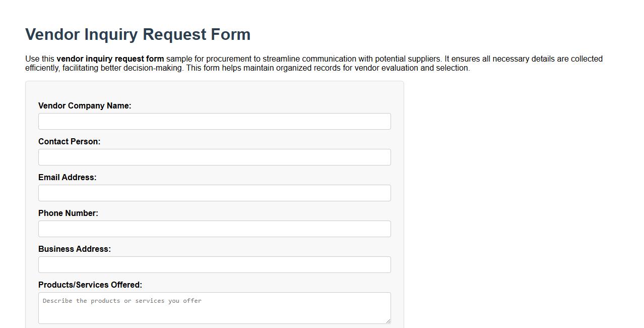This screenshot has height=328, width=644.
Task: Click the Email Address label
Action: coord(67,177)
